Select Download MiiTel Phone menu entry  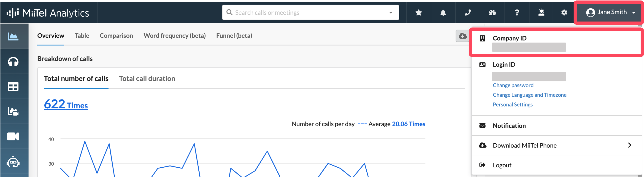(x=557, y=145)
